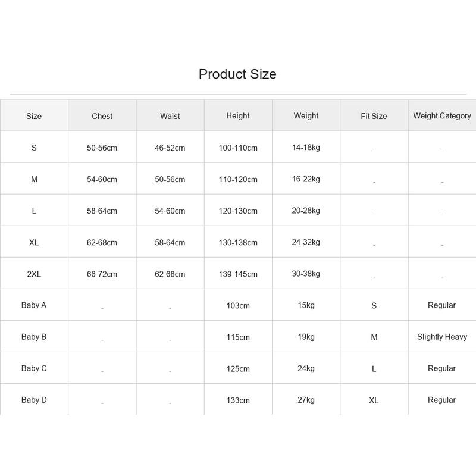476x476 pixels.
Task: Click the Chest column header
Action: coord(102,116)
